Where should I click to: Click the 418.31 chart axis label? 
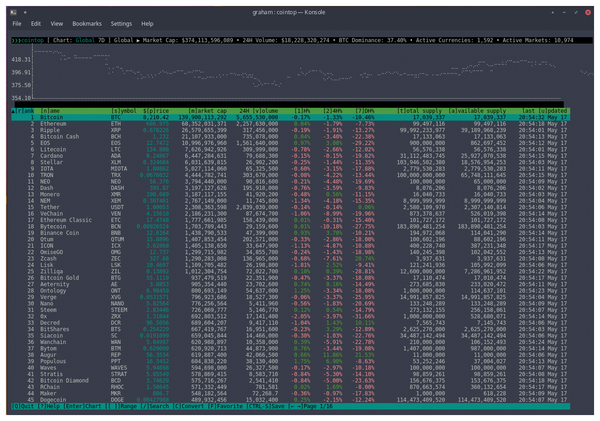pyautogui.click(x=21, y=60)
